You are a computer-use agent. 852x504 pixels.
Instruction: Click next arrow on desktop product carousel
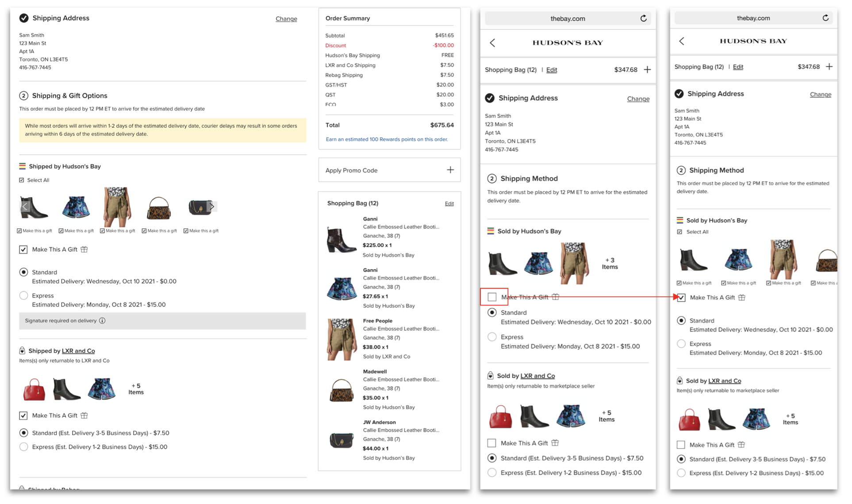click(212, 206)
